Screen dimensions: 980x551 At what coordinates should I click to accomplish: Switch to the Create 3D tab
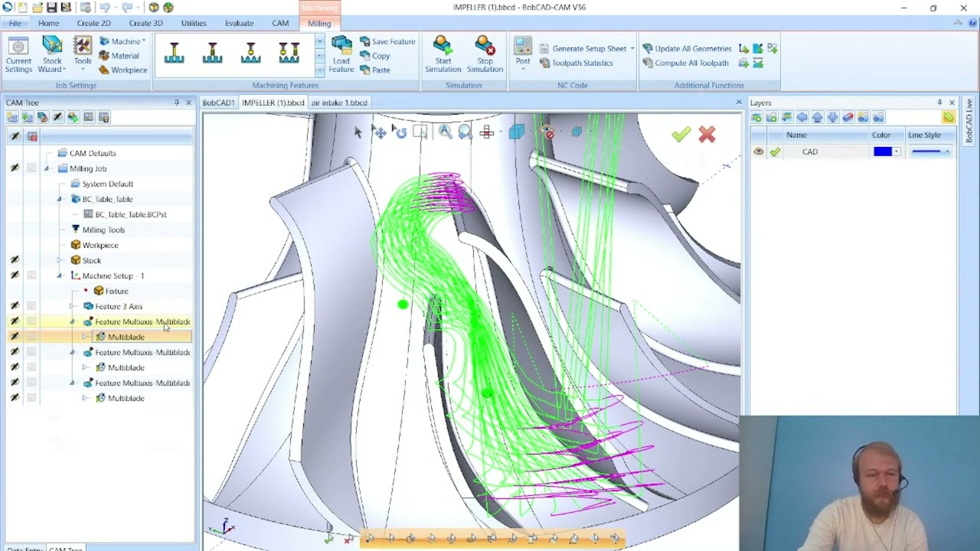click(x=145, y=23)
